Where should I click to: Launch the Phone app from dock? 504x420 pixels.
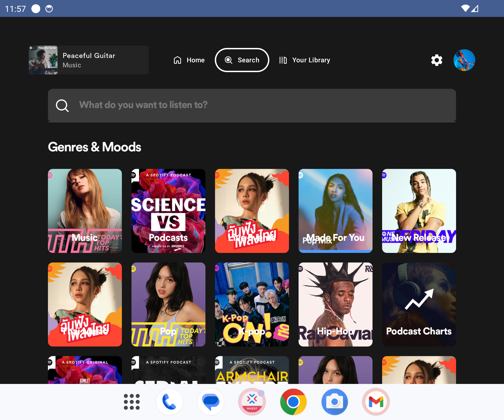click(x=169, y=402)
